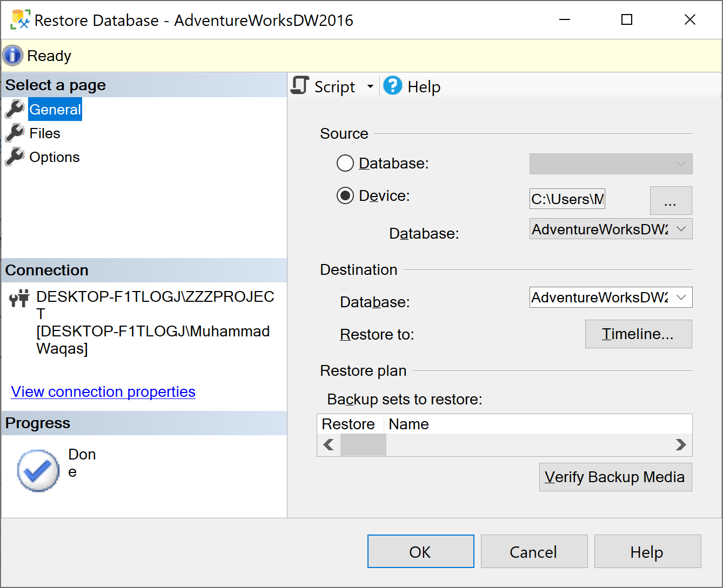Open View connection properties link
The image size is (723, 588).
pos(103,391)
